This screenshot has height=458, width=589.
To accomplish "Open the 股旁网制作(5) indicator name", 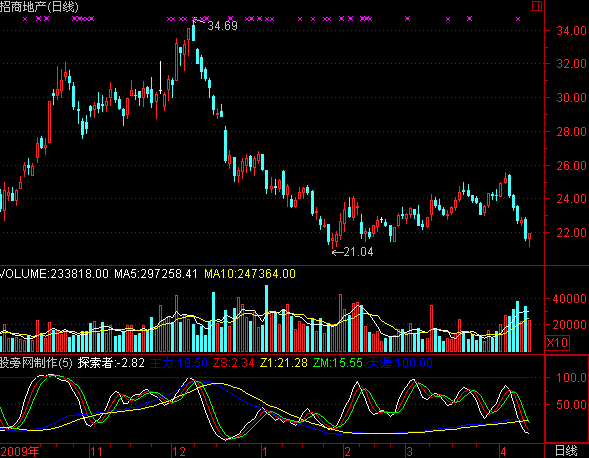I will tap(36, 363).
